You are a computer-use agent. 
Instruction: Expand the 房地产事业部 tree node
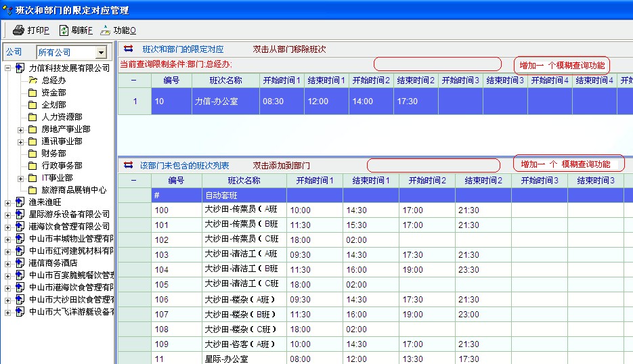click(20, 129)
